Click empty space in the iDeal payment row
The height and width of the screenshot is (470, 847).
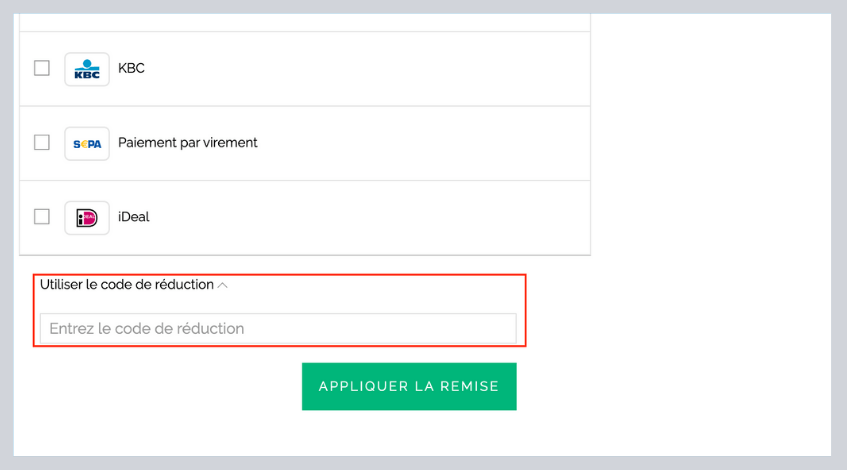coord(367,218)
